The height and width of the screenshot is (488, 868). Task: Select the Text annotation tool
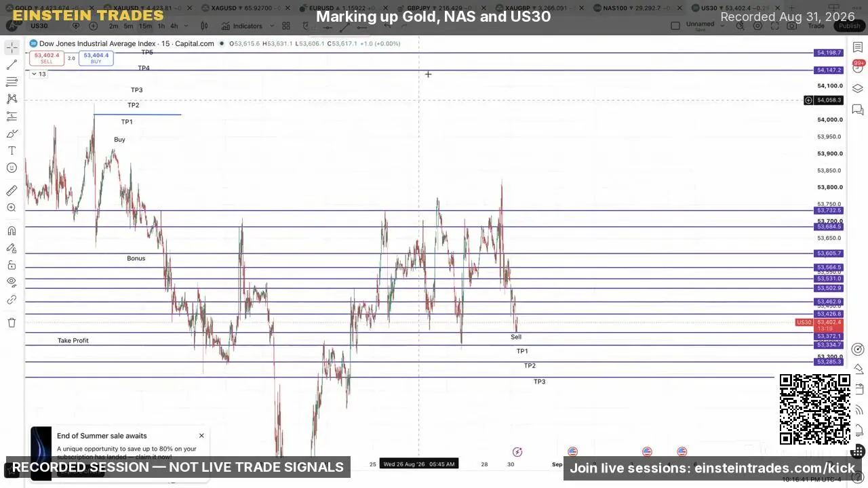pos(12,150)
